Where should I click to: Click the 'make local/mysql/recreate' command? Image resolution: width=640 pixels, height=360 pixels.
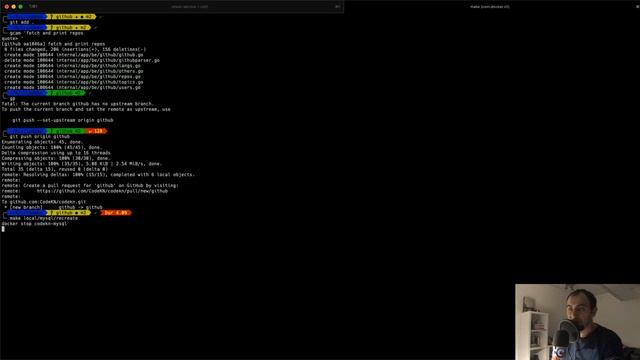(44, 218)
